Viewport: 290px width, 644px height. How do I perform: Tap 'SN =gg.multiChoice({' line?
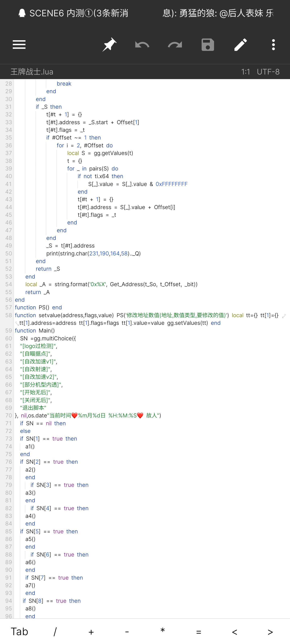[48, 338]
